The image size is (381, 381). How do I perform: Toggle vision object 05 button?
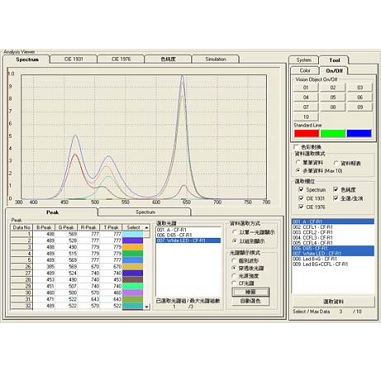click(333, 97)
